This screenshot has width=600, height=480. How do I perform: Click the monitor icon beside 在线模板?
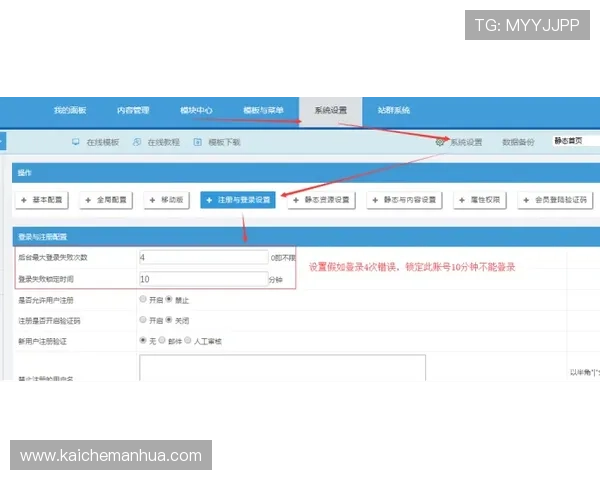pos(75,142)
